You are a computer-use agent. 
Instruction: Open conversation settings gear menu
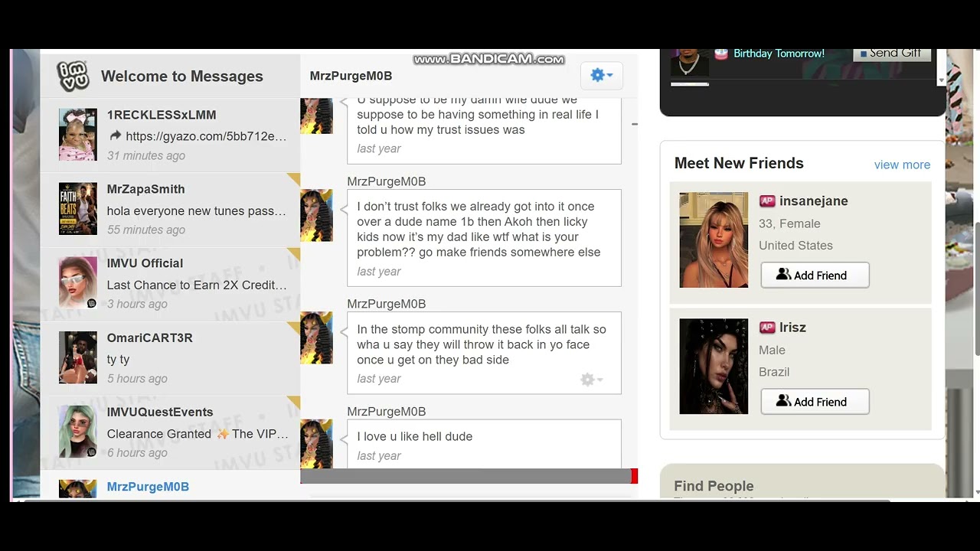[x=602, y=75]
